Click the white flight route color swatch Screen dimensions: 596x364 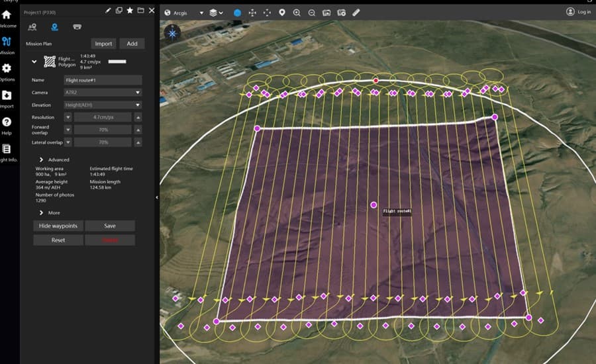[117, 62]
